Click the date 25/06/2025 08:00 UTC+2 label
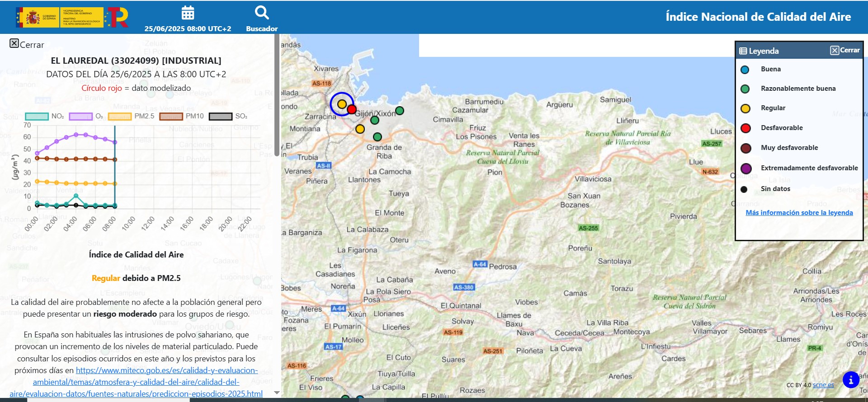The width and height of the screenshot is (868, 402). point(188,28)
